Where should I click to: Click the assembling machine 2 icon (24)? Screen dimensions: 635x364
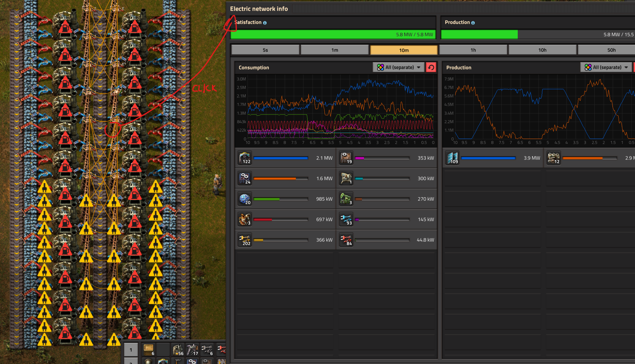(245, 178)
